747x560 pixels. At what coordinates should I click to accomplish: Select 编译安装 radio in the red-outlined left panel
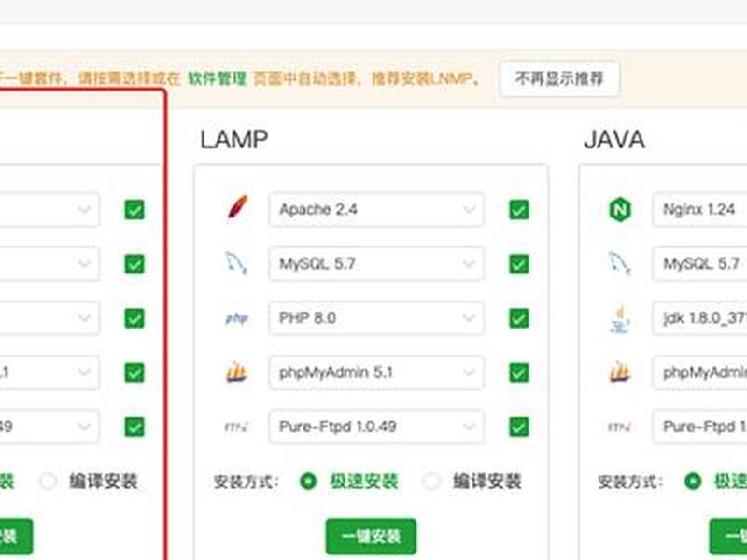pyautogui.click(x=49, y=482)
